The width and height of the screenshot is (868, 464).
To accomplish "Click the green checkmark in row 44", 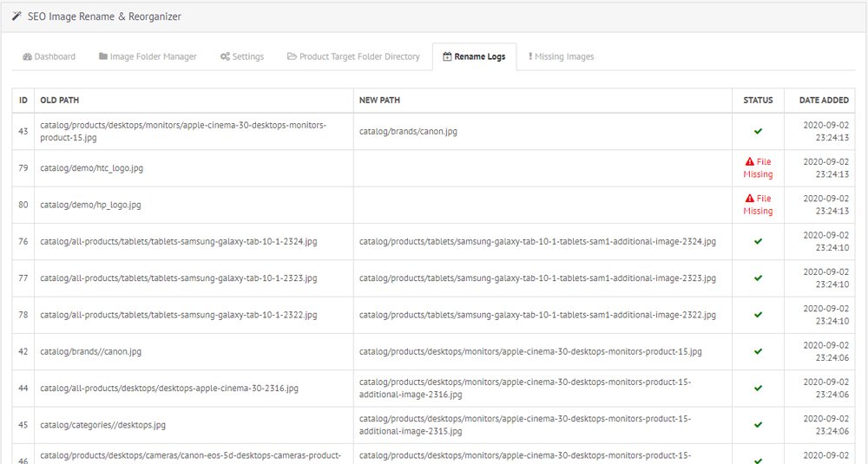I will point(758,389).
